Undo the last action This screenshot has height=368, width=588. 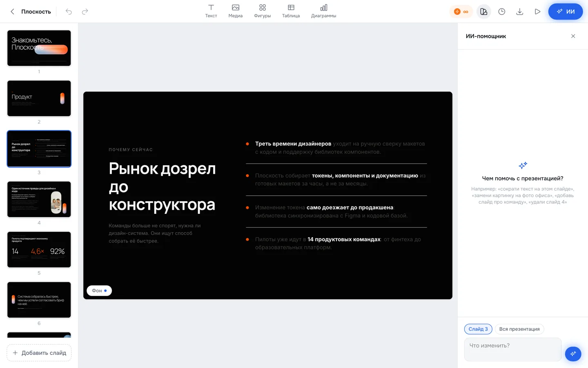click(69, 11)
